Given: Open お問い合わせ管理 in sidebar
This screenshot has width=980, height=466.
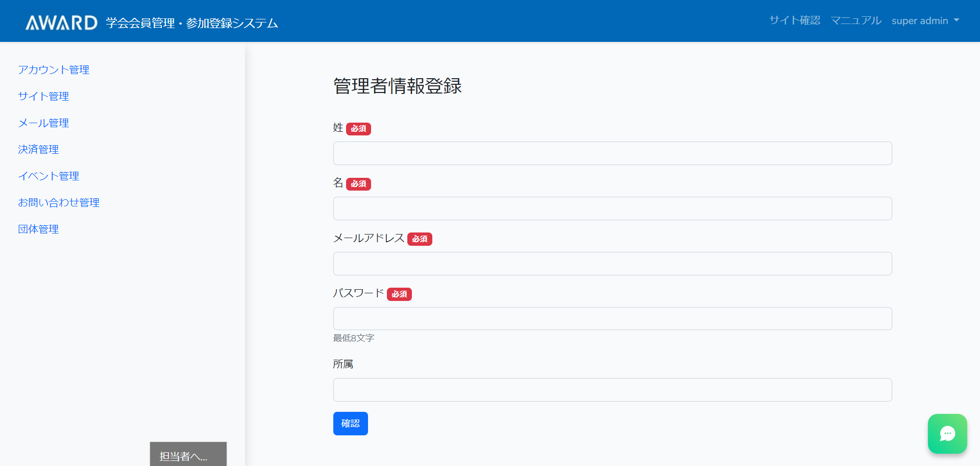Looking at the screenshot, I should click(59, 202).
